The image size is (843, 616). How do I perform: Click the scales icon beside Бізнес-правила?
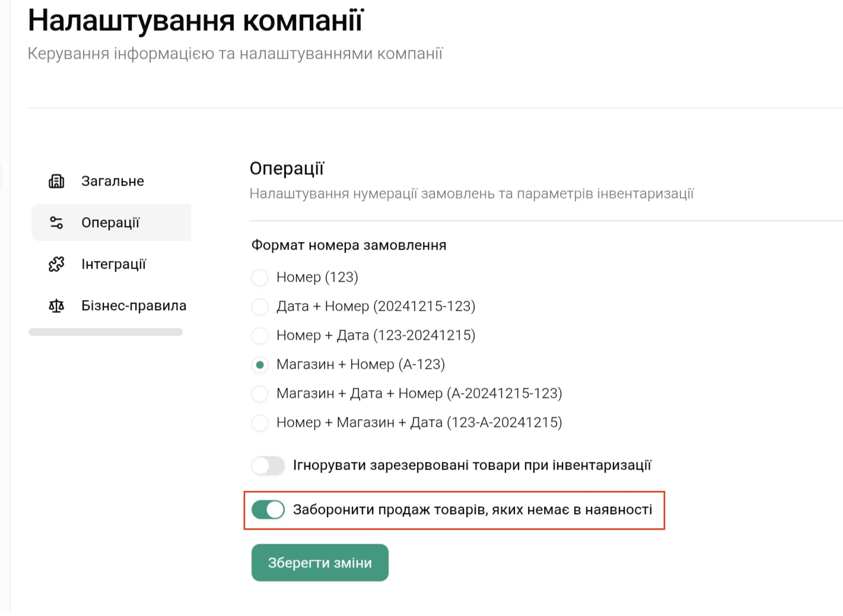coord(56,306)
